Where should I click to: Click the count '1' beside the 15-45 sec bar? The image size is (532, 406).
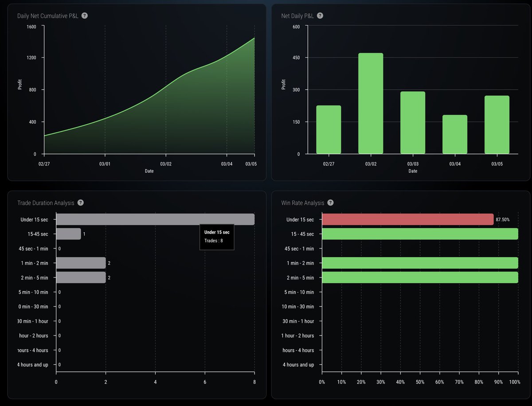84,234
